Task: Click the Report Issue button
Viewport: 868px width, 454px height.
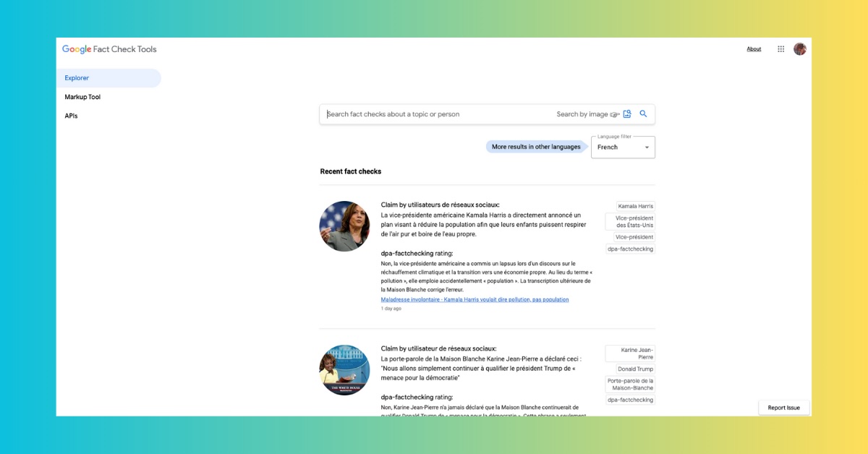Action: [783, 408]
